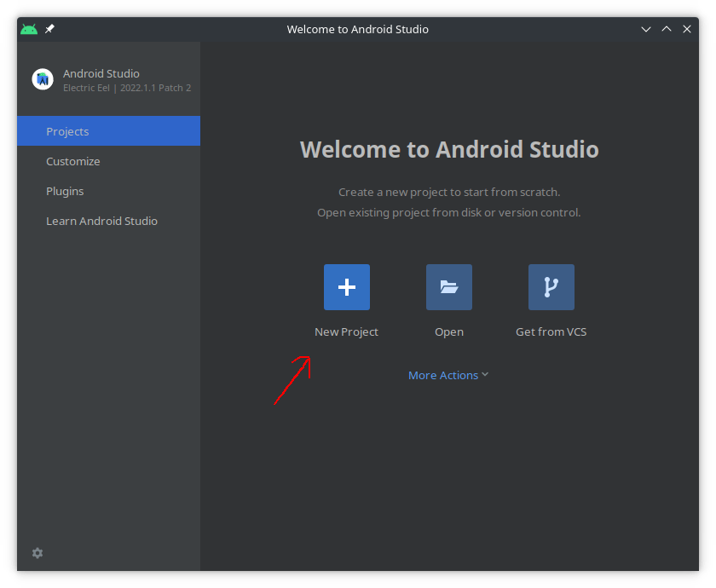This screenshot has height=588, width=716.
Task: Click the green Android head in the title bar
Action: 28,28
